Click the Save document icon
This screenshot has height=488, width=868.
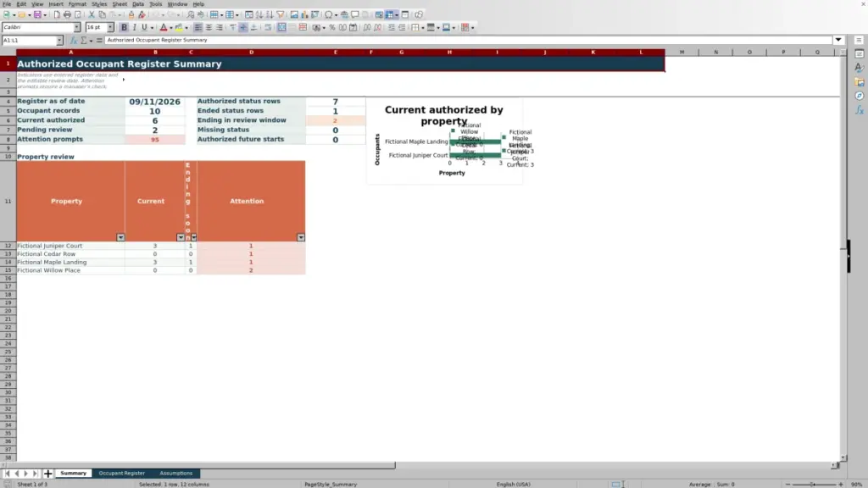pos(37,15)
